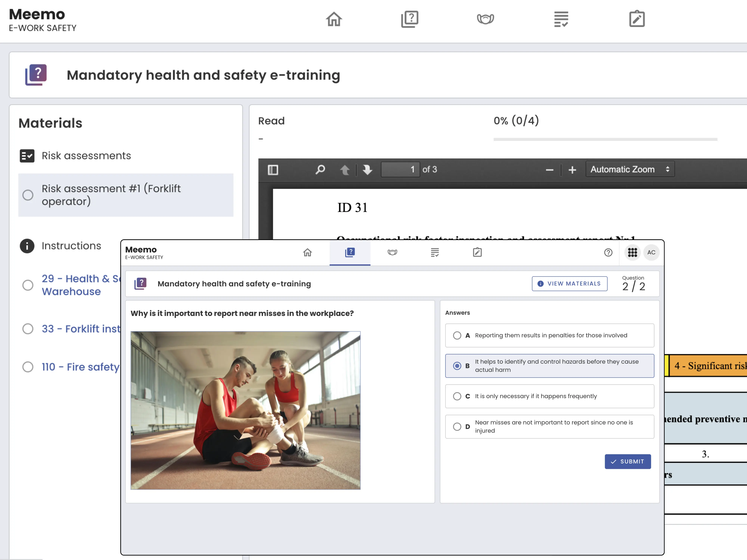This screenshot has width=747, height=560.
Task: Open clipboard edit tab in top navigation
Action: (x=637, y=19)
